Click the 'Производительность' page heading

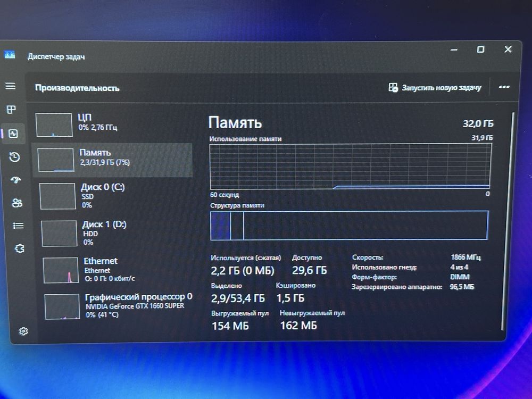pos(77,88)
